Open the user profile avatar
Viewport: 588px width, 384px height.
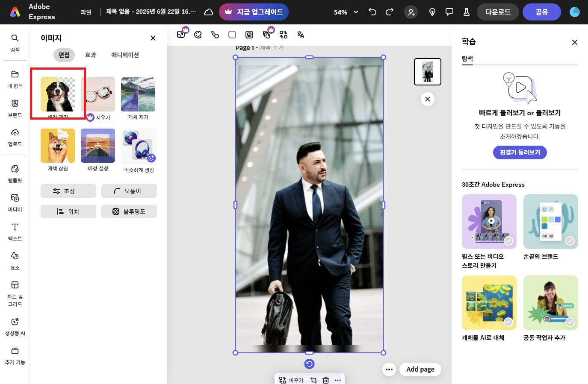click(x=575, y=12)
